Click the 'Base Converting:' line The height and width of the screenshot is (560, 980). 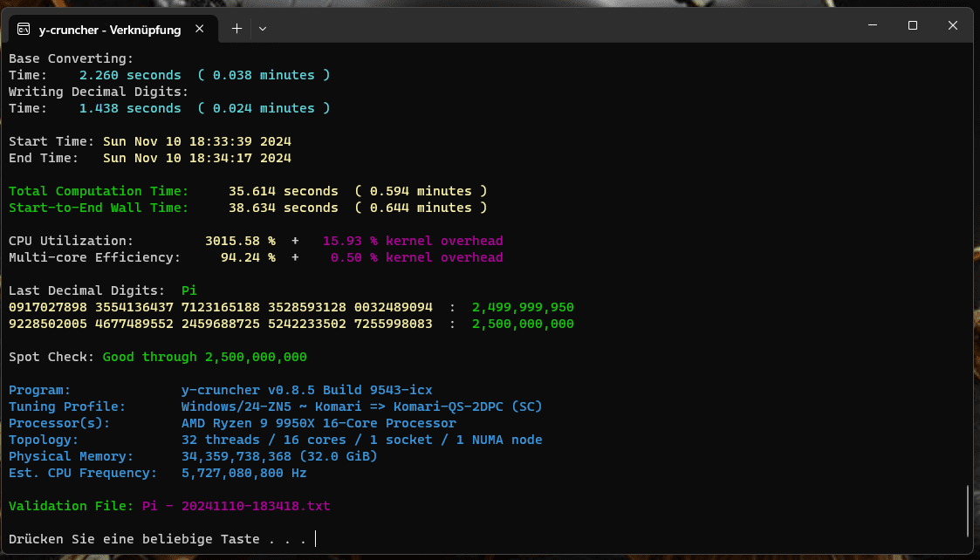coord(72,58)
